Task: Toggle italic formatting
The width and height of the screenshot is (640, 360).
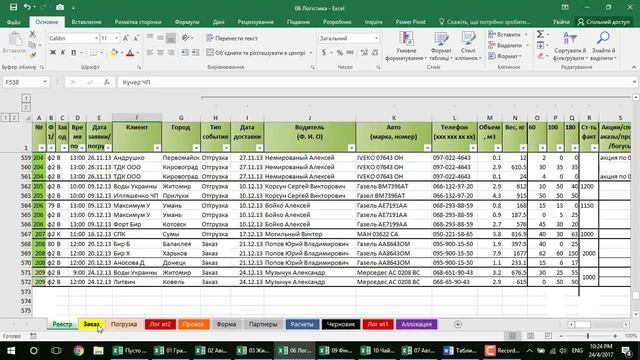Action: point(63,53)
